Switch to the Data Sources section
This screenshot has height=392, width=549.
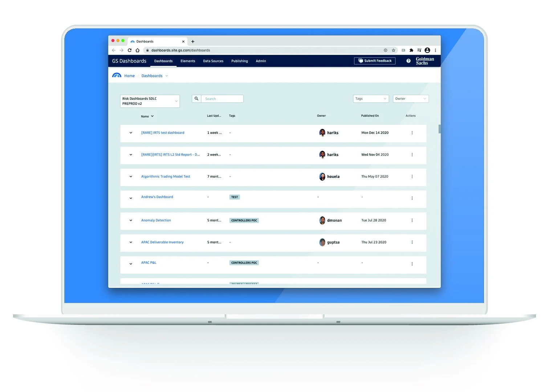(213, 61)
